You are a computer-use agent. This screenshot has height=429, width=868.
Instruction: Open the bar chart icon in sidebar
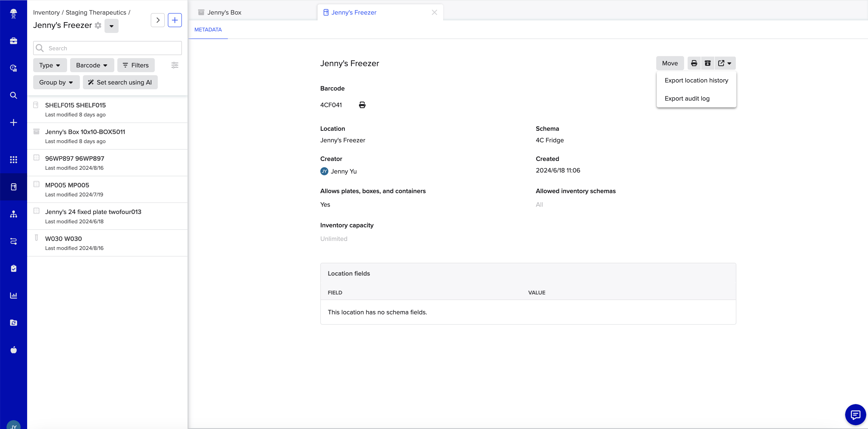coord(14,295)
